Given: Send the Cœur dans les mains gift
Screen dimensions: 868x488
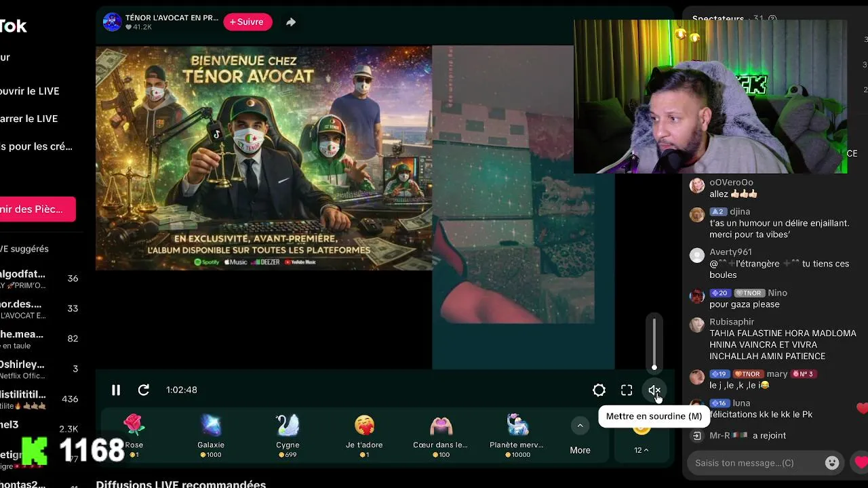Looking at the screenshot, I should pyautogui.click(x=441, y=434).
